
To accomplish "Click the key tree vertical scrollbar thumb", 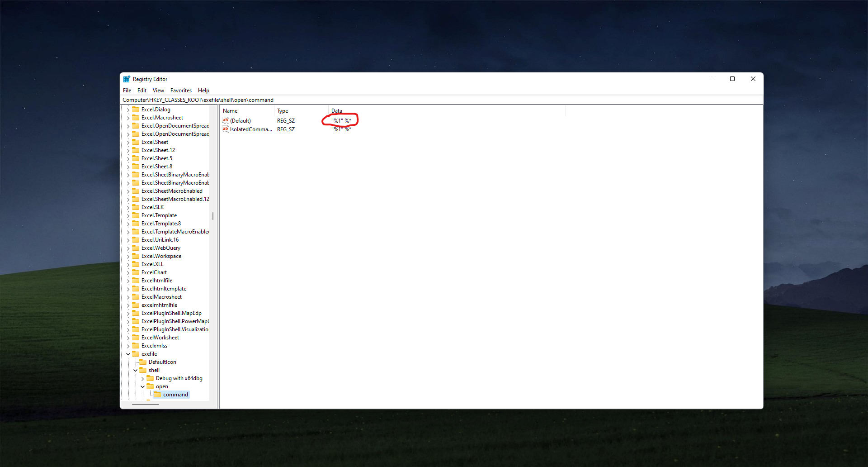I will pos(213,216).
